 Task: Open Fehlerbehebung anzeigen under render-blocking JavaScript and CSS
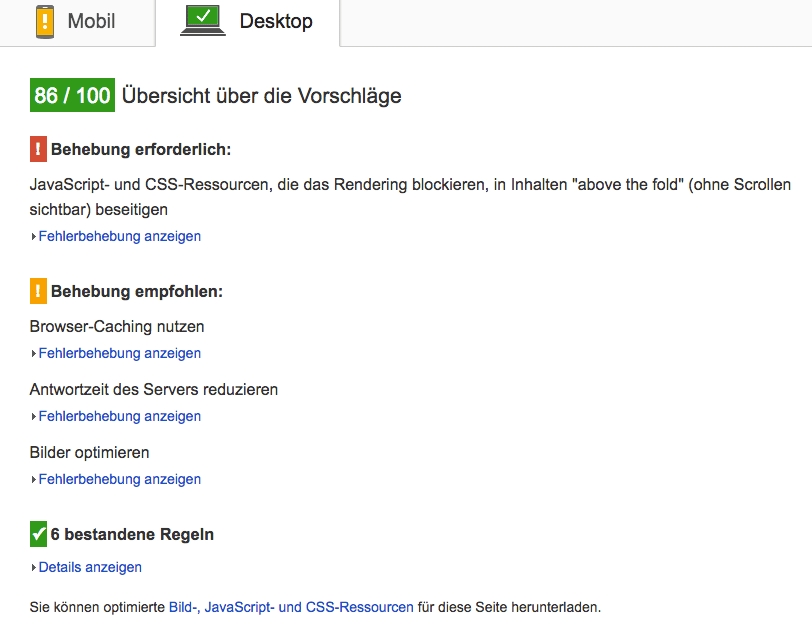pyautogui.click(x=120, y=236)
